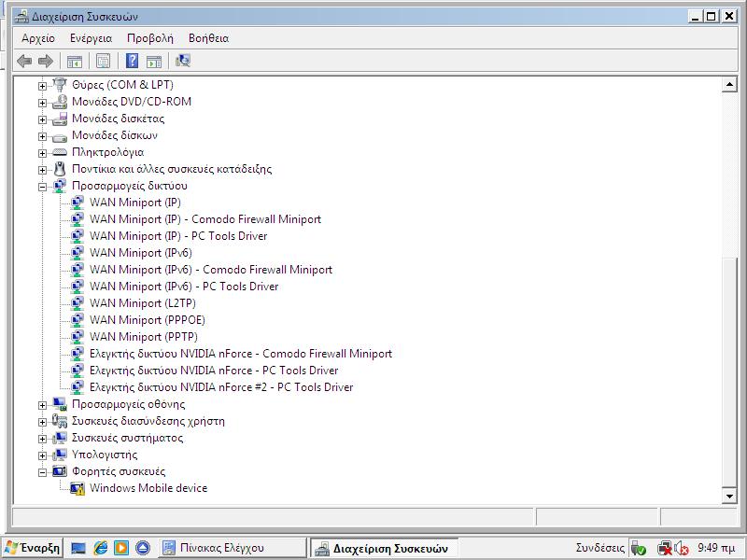The image size is (747, 560).
Task: Open the Ενέργεια menu
Action: coord(91,38)
